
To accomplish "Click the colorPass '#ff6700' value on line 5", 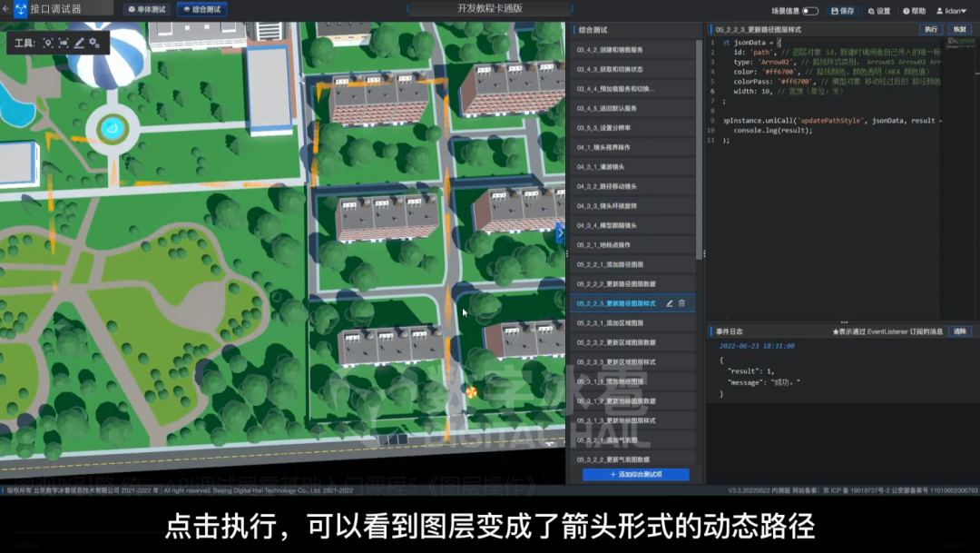I will pyautogui.click(x=796, y=82).
